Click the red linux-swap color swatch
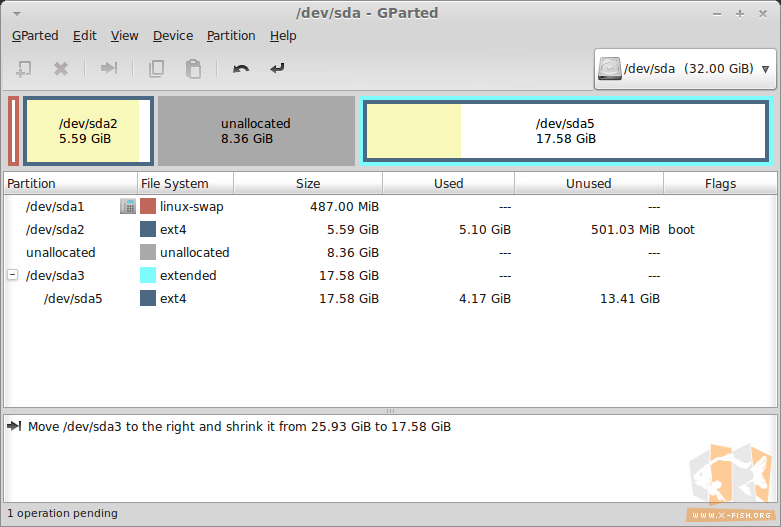The image size is (781, 527). (x=148, y=206)
